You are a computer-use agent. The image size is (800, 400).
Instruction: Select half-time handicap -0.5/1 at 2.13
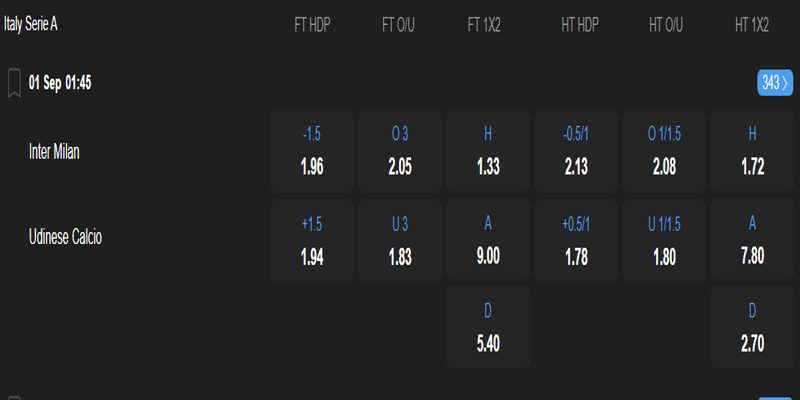576,151
